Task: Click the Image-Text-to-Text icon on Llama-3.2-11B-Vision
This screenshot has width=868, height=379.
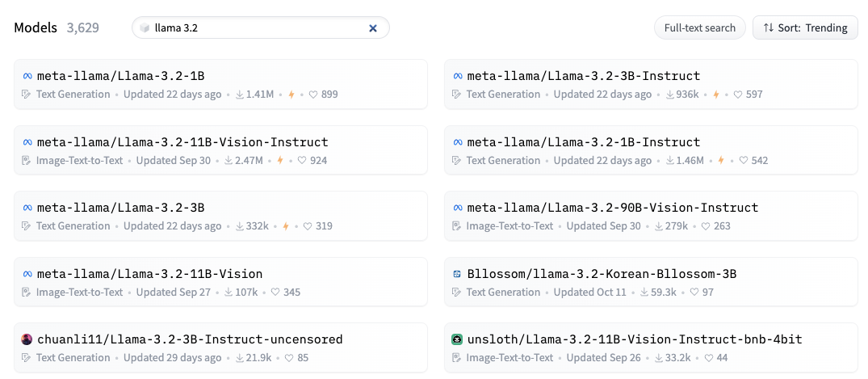Action: (26, 292)
